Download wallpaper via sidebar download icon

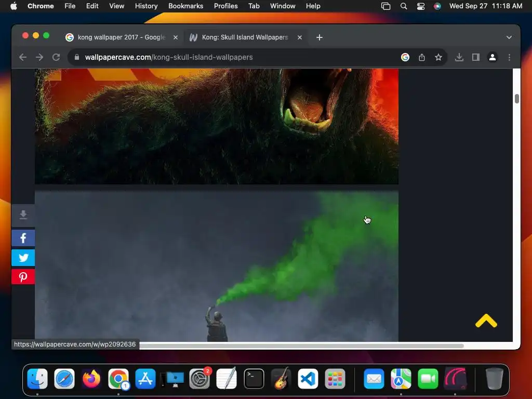click(23, 215)
